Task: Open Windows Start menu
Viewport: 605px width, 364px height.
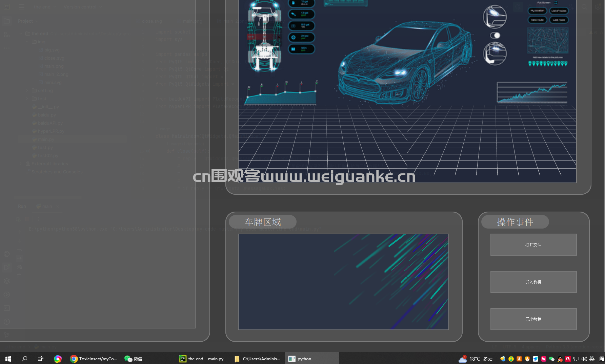Action: coord(8,359)
